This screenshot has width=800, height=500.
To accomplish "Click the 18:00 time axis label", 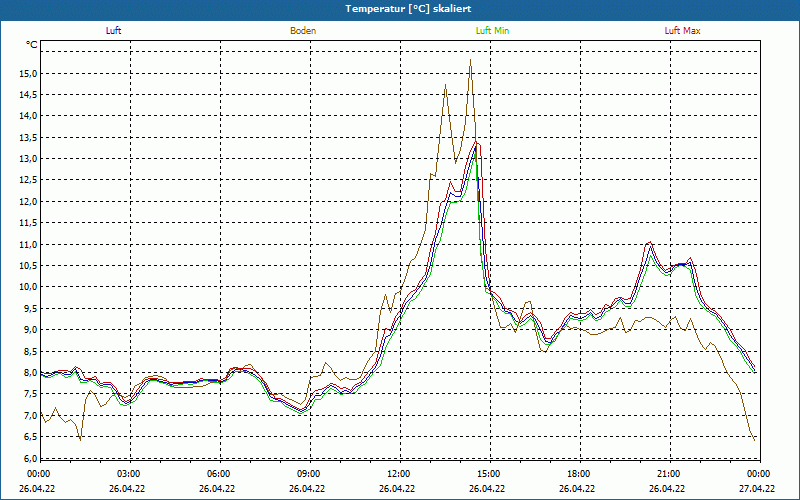I will pos(579,474).
